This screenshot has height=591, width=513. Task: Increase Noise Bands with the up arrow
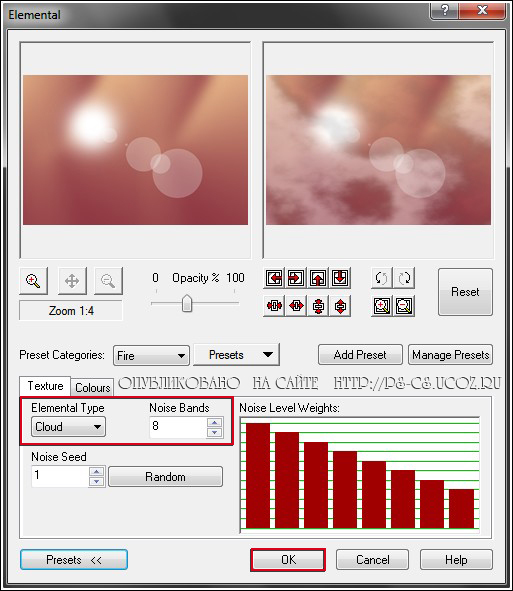click(x=215, y=423)
